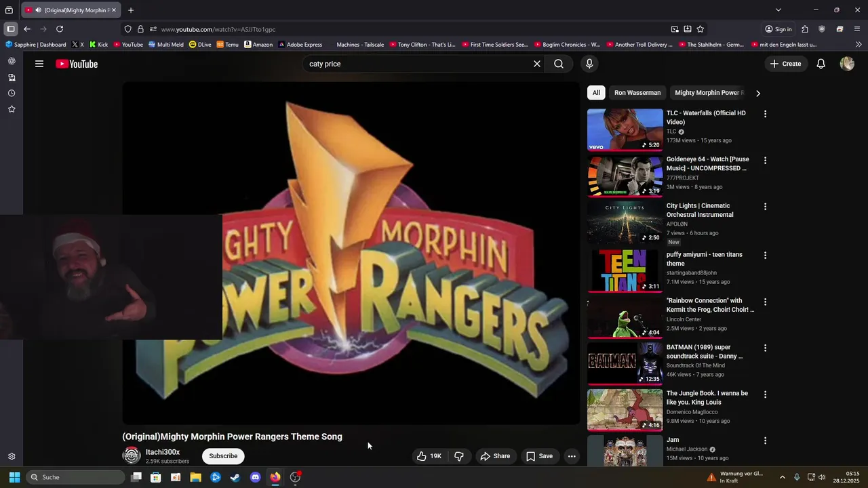The image size is (868, 488).
Task: Mute the tab via speaker icon
Action: pos(38,10)
